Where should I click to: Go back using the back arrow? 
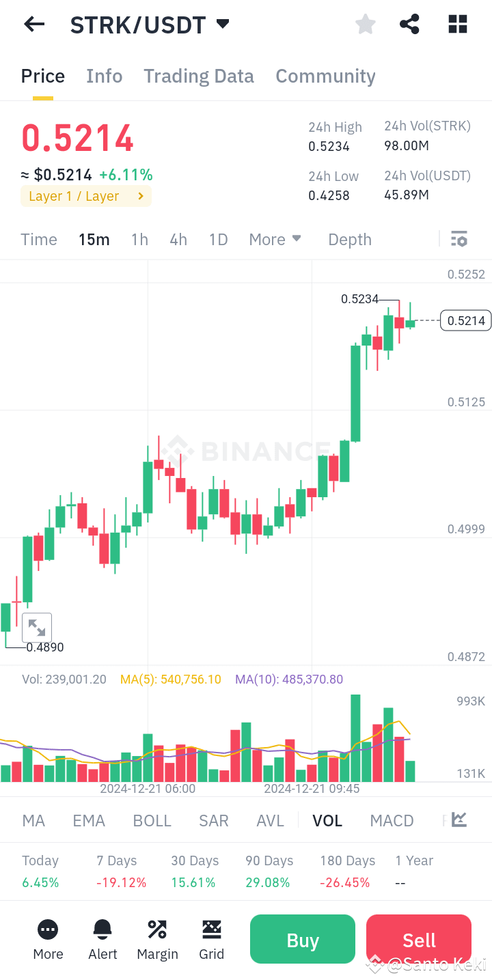[x=33, y=24]
